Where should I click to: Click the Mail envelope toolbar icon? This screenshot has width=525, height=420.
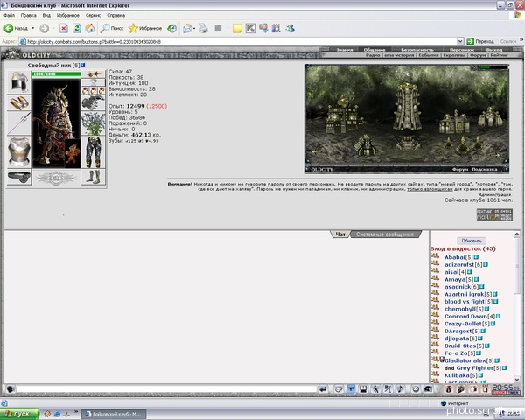pos(187,29)
